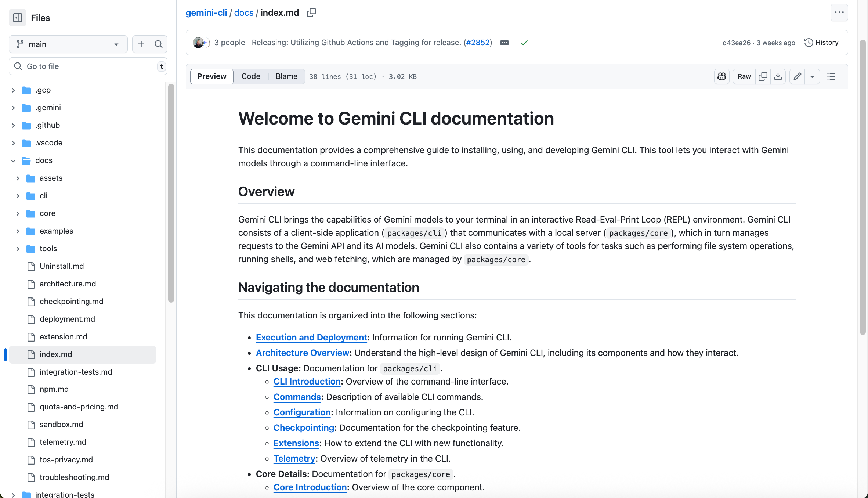Open the document outline list icon
The image size is (868, 498).
click(x=831, y=76)
